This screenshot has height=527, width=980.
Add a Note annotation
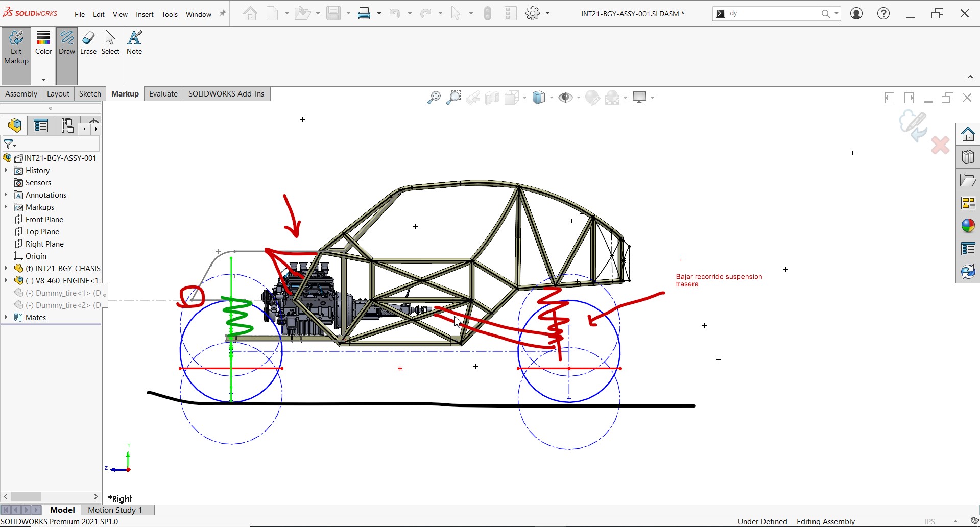pyautogui.click(x=134, y=43)
